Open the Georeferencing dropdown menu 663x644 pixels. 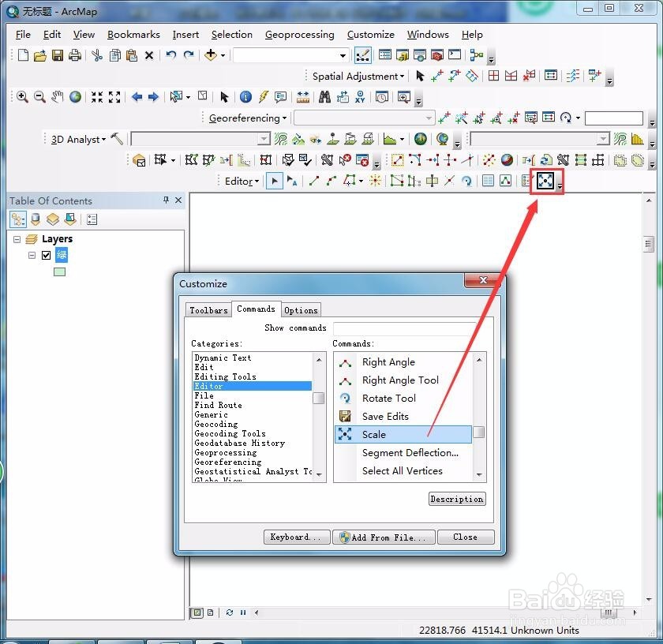click(x=247, y=118)
